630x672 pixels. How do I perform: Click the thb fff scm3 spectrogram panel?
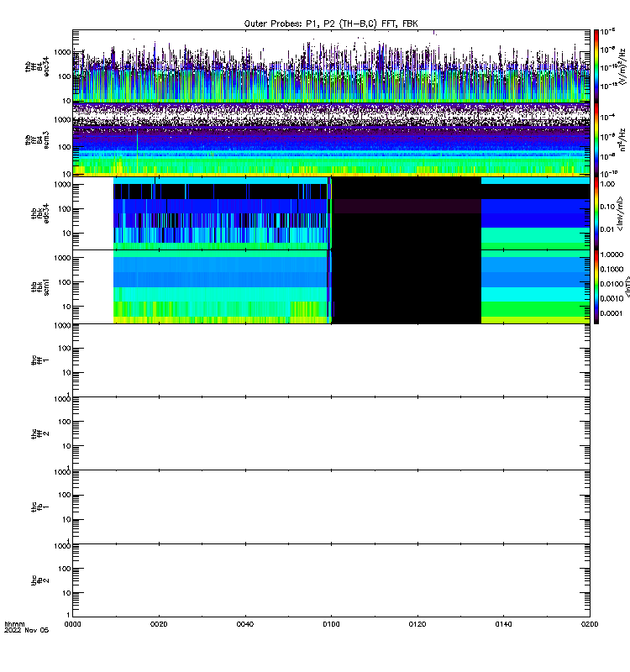pyautogui.click(x=331, y=139)
